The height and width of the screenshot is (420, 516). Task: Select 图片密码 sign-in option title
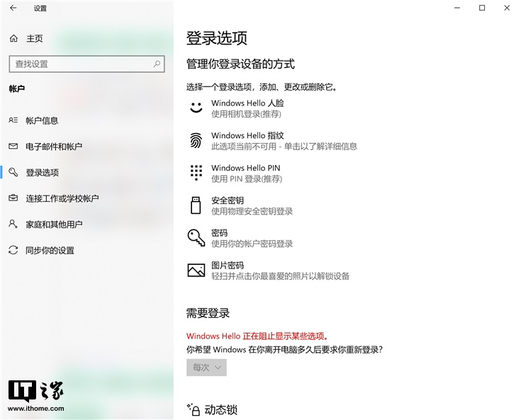tap(228, 265)
